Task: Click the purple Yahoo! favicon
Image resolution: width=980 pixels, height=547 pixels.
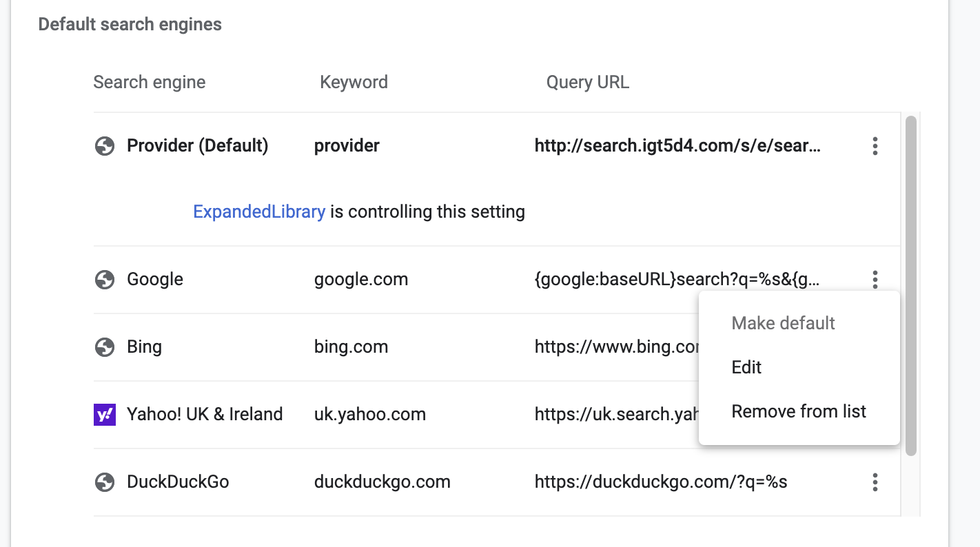Action: point(104,414)
